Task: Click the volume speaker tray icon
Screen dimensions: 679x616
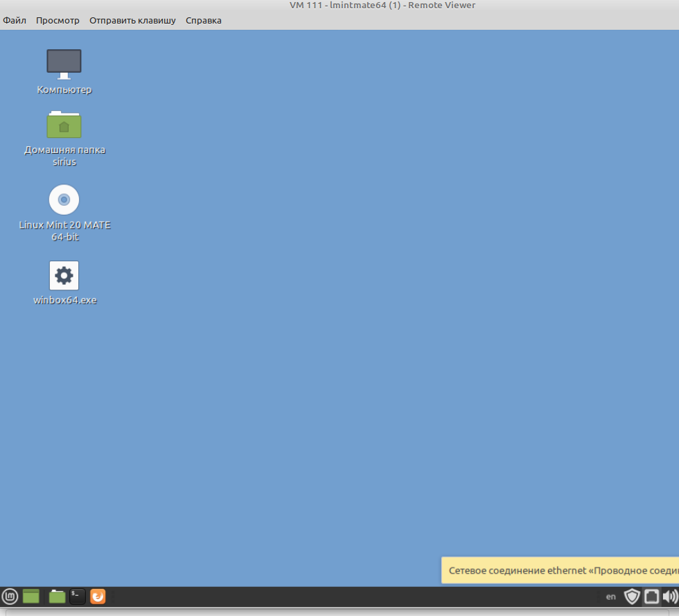Action: tap(670, 596)
